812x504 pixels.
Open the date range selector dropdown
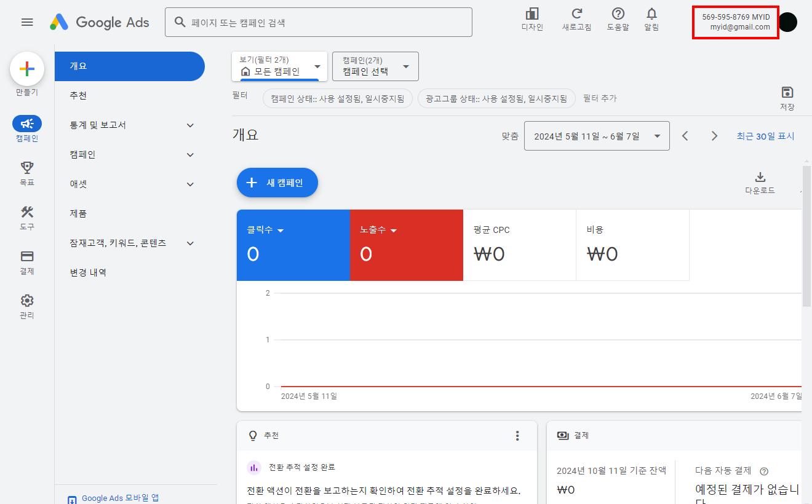point(595,135)
